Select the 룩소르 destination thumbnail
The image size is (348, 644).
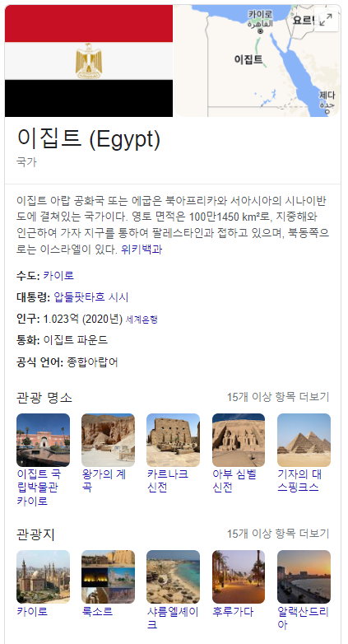(108, 576)
